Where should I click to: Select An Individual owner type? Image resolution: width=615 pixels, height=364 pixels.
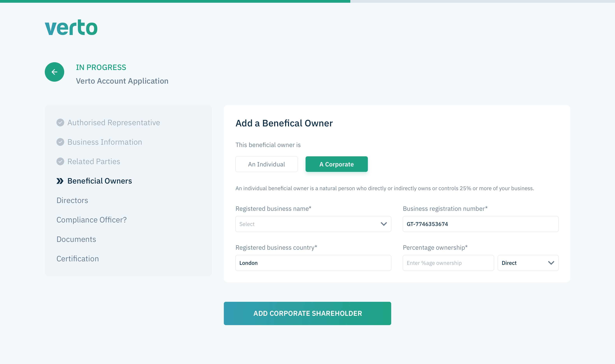266,164
